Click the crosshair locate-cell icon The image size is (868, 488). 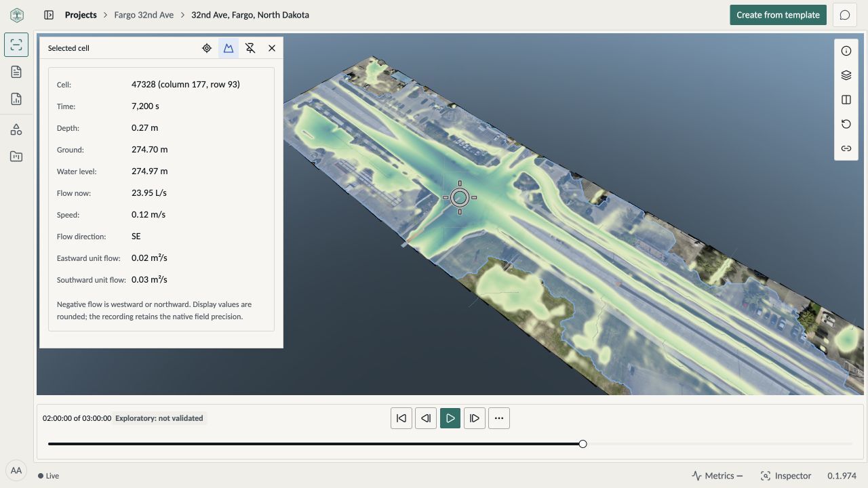(207, 48)
